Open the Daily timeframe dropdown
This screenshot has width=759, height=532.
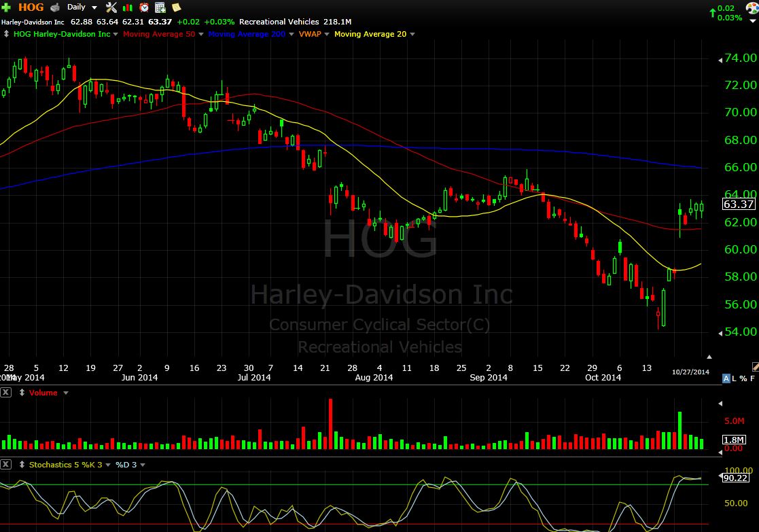pos(82,7)
